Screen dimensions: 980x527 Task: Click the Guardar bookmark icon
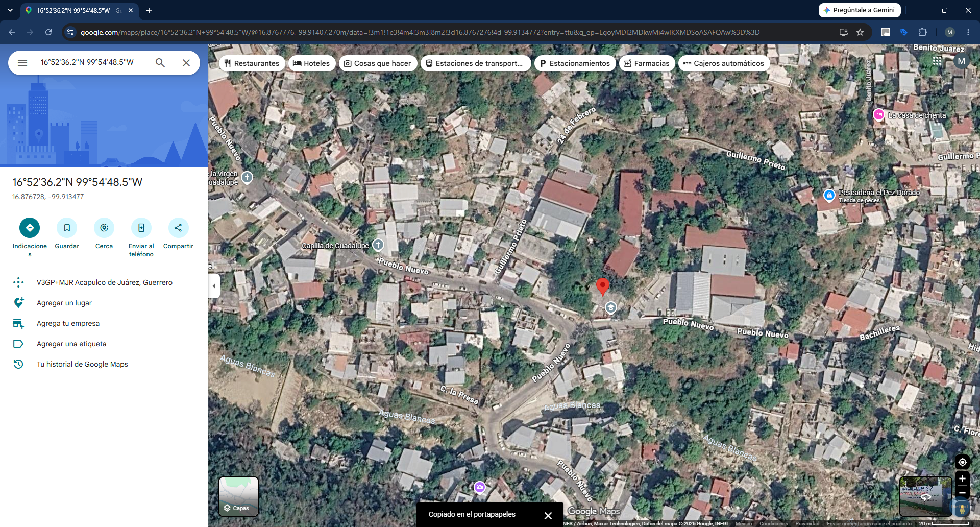click(x=67, y=228)
